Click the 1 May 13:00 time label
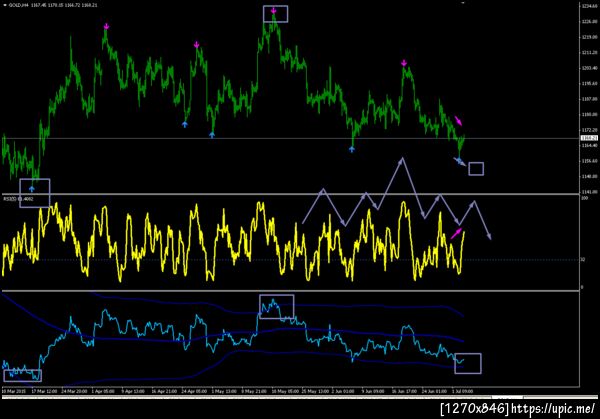This screenshot has height=419, width=600. (x=224, y=391)
